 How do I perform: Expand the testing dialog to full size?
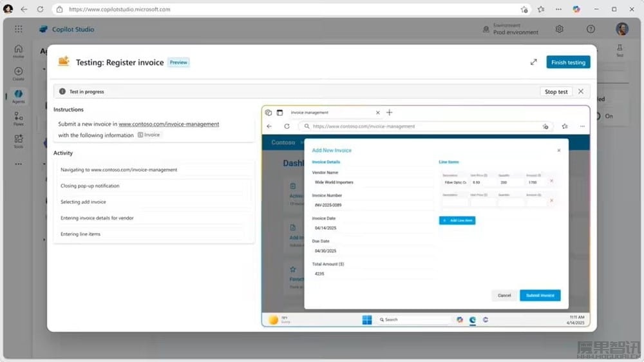[x=533, y=62]
